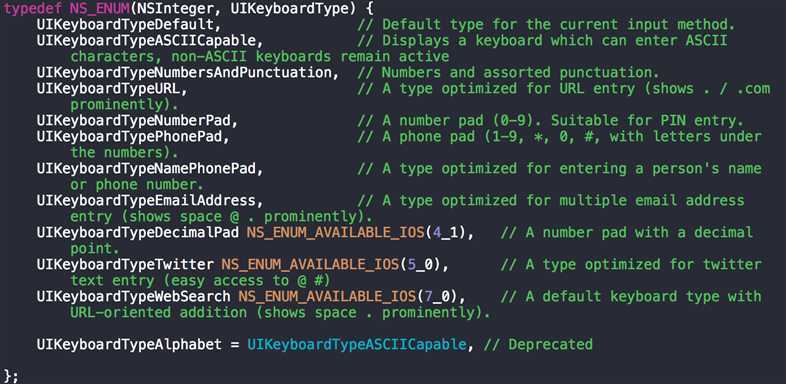
Task: Click comment text 'or phone number.'
Action: [x=137, y=184]
